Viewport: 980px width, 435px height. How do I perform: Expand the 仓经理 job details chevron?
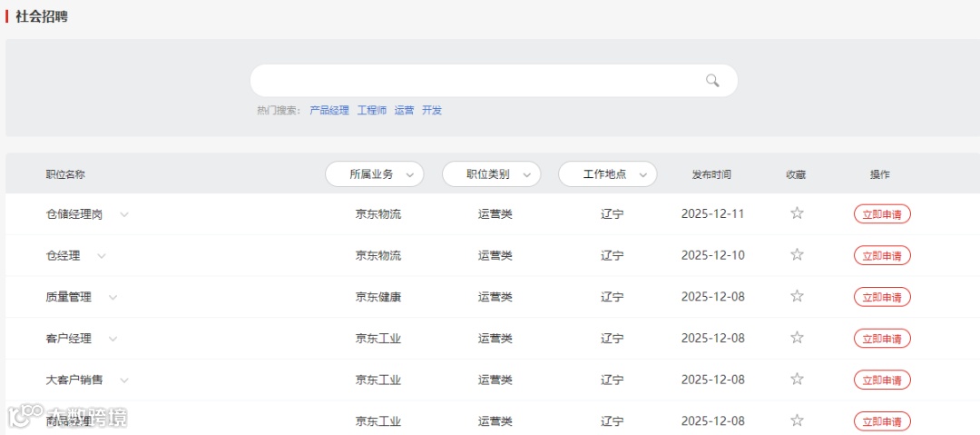click(102, 256)
